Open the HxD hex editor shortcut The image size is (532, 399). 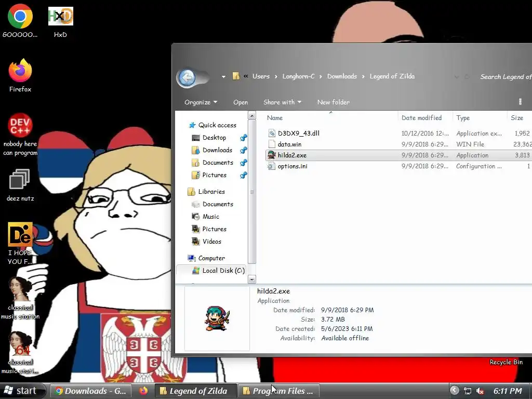point(60,22)
